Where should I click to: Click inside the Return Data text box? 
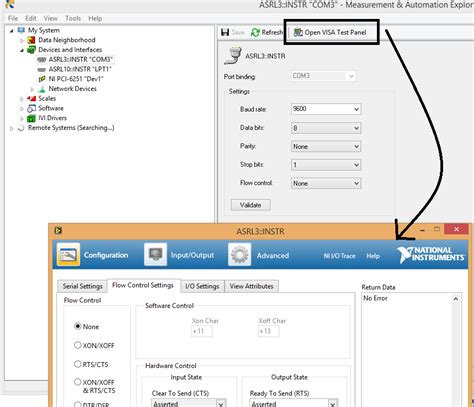point(407,350)
